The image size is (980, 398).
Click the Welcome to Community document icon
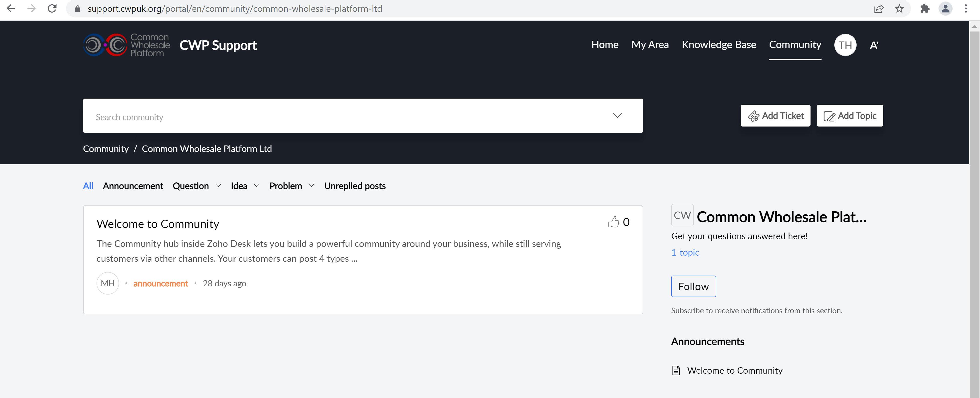click(x=676, y=371)
